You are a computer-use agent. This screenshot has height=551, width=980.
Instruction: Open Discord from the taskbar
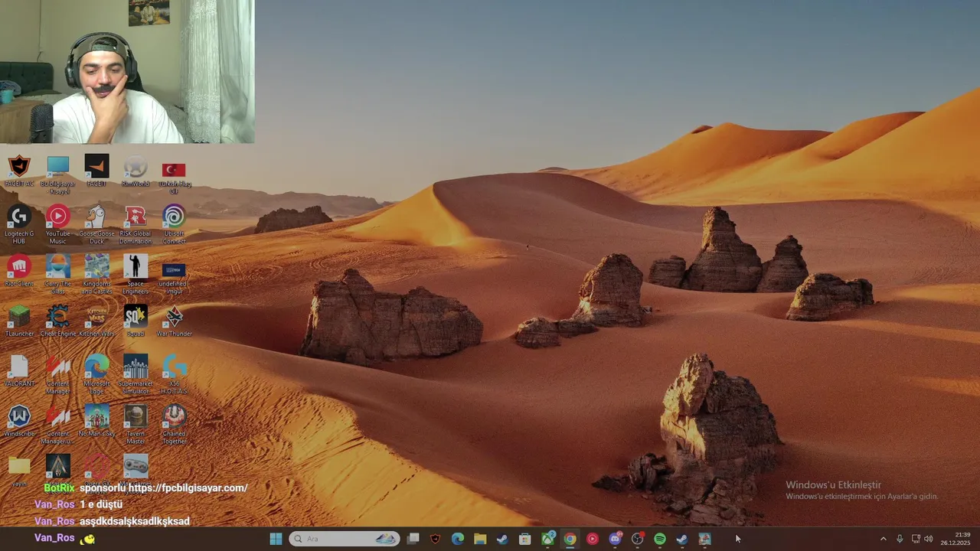pos(616,539)
